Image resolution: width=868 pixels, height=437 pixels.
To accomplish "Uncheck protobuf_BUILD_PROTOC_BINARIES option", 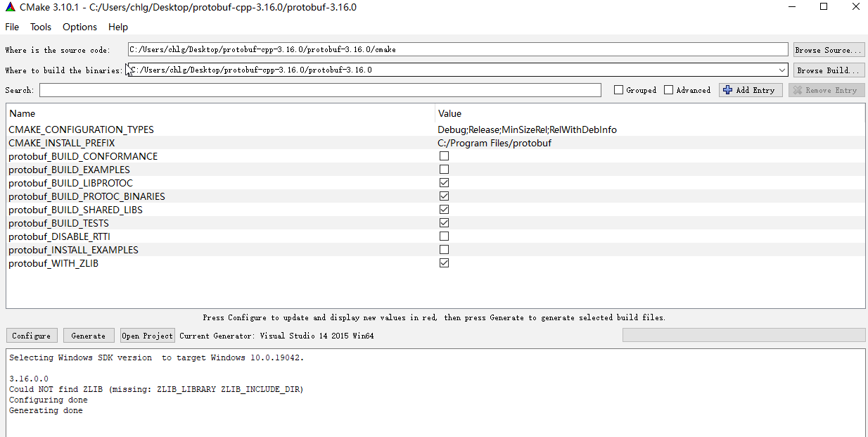I will [x=444, y=196].
